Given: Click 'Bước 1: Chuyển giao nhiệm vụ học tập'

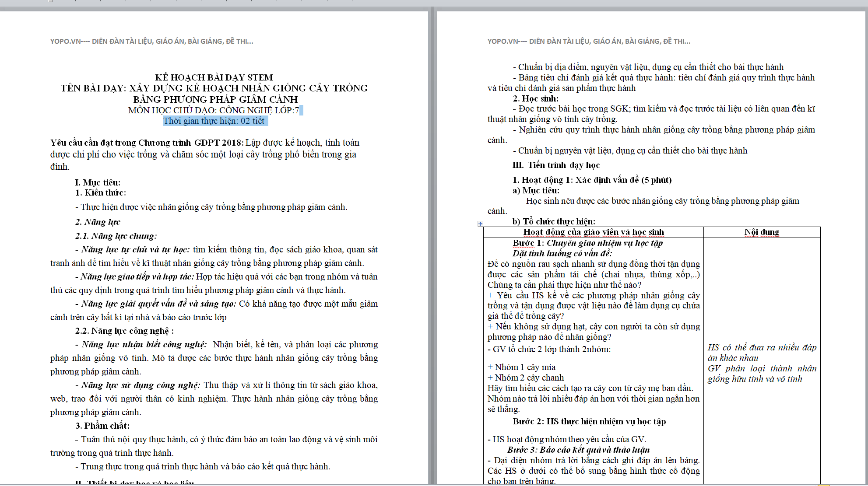Looking at the screenshot, I should tap(588, 243).
